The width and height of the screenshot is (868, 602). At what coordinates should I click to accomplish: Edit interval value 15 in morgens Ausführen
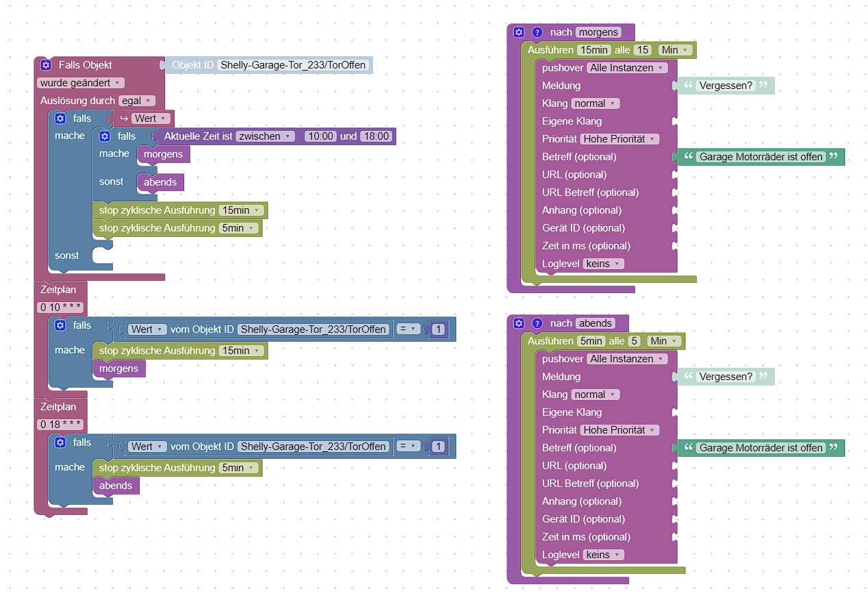[x=642, y=50]
